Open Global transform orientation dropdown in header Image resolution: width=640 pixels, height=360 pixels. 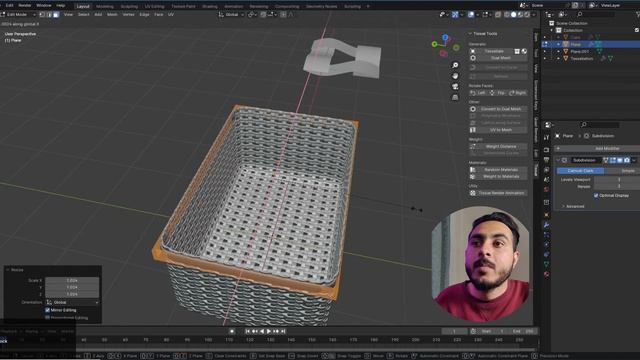[231, 14]
